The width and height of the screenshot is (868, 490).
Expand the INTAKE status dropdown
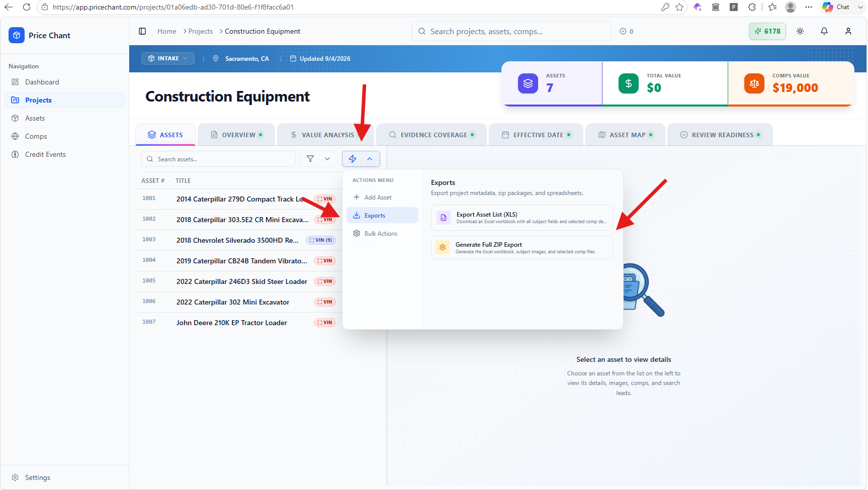pyautogui.click(x=168, y=58)
